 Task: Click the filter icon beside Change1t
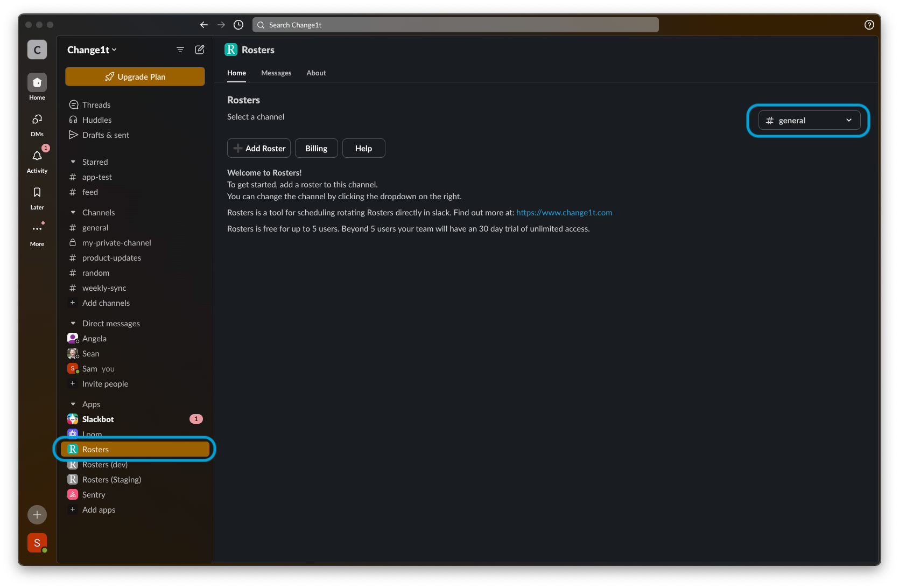[x=180, y=50]
